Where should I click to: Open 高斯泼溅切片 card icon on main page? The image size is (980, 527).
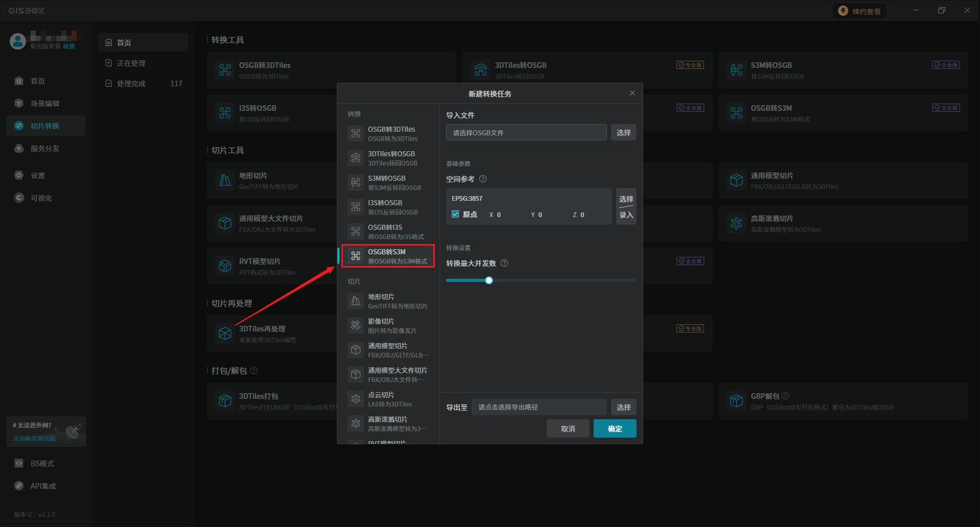(x=736, y=223)
